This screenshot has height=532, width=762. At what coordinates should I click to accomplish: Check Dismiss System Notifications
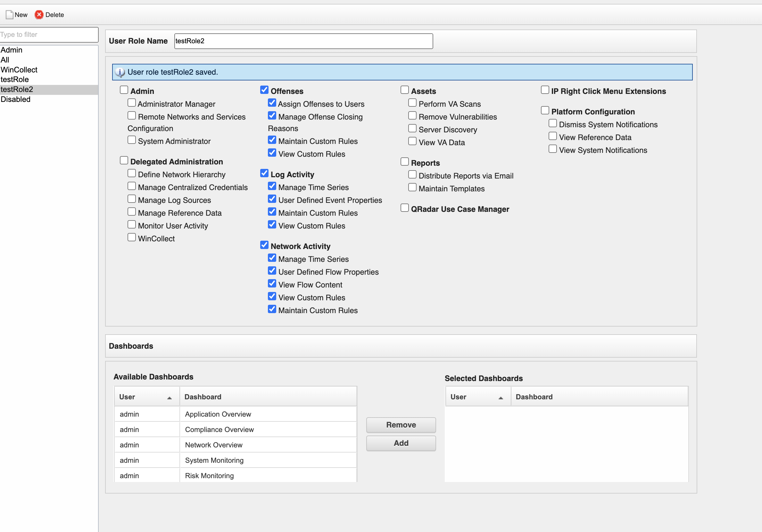[x=552, y=123]
